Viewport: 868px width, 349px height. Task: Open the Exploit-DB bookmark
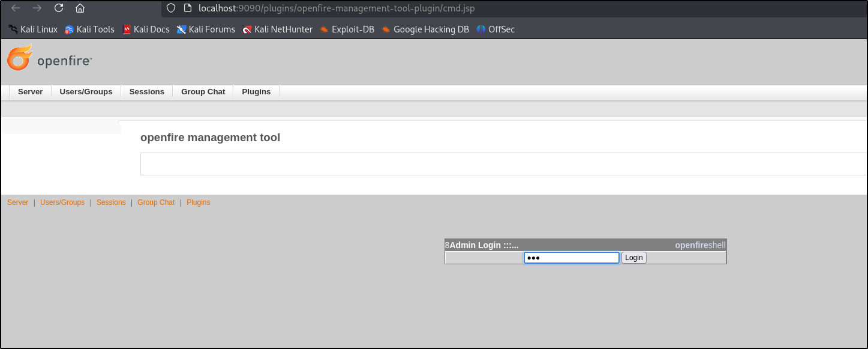coord(347,29)
